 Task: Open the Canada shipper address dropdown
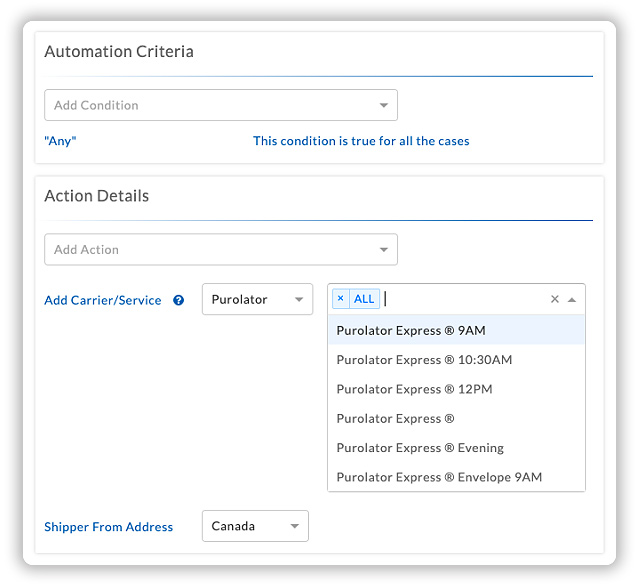[256, 526]
